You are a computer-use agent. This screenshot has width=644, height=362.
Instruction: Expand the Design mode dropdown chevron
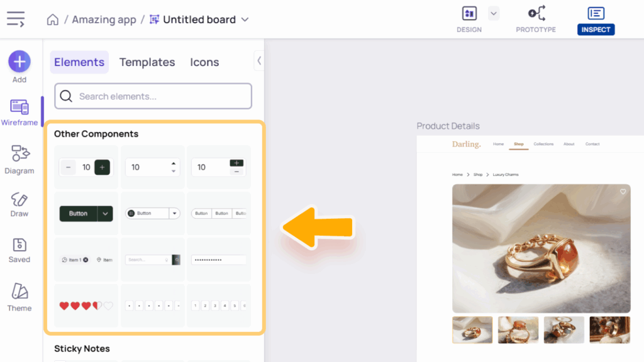(x=493, y=13)
